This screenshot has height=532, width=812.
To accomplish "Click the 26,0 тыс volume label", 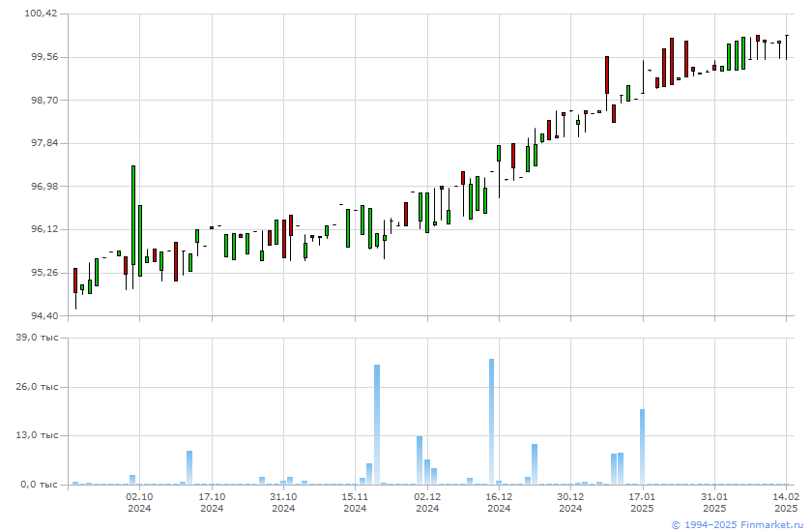I will 37,387.
